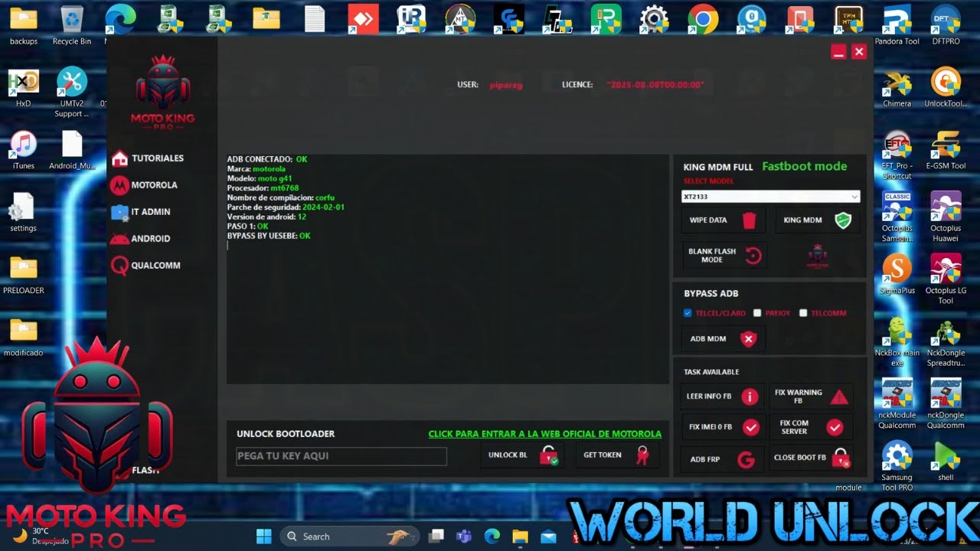Launch SigmaPlus from desktop
Screen dimensions: 980x551
[x=897, y=275]
